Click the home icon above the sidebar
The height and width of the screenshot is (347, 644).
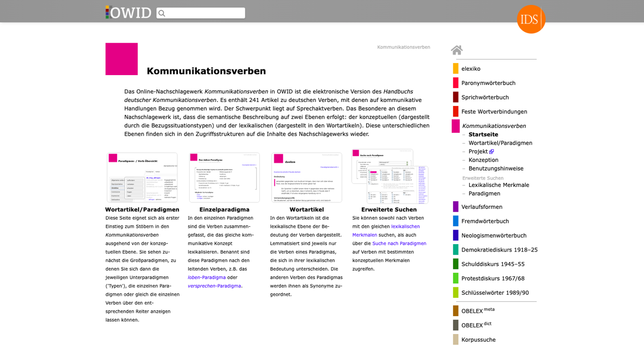pyautogui.click(x=456, y=49)
